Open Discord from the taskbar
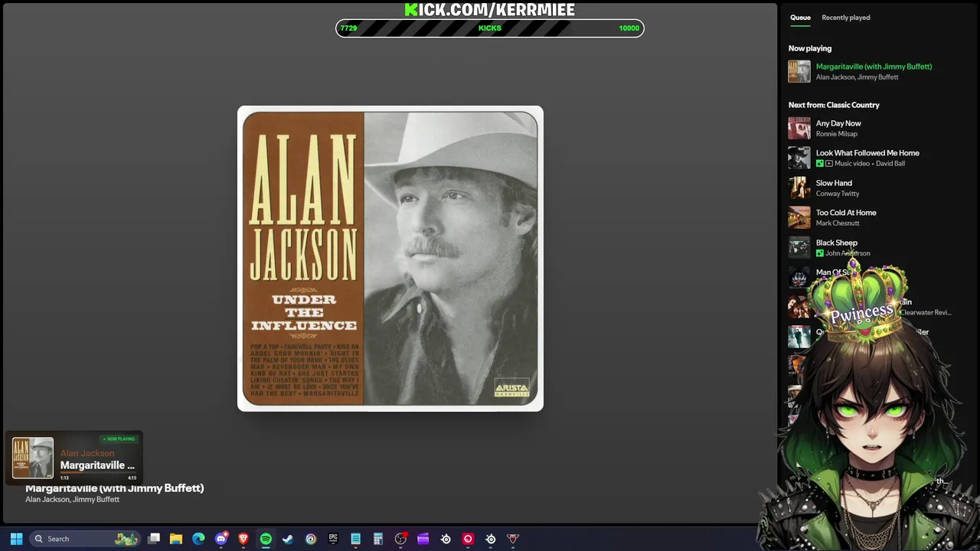 pos(221,539)
